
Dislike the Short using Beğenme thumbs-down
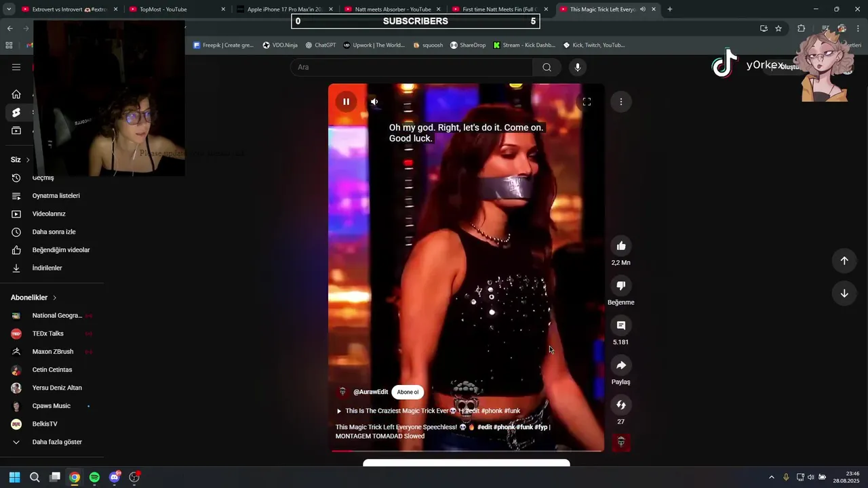tap(620, 285)
